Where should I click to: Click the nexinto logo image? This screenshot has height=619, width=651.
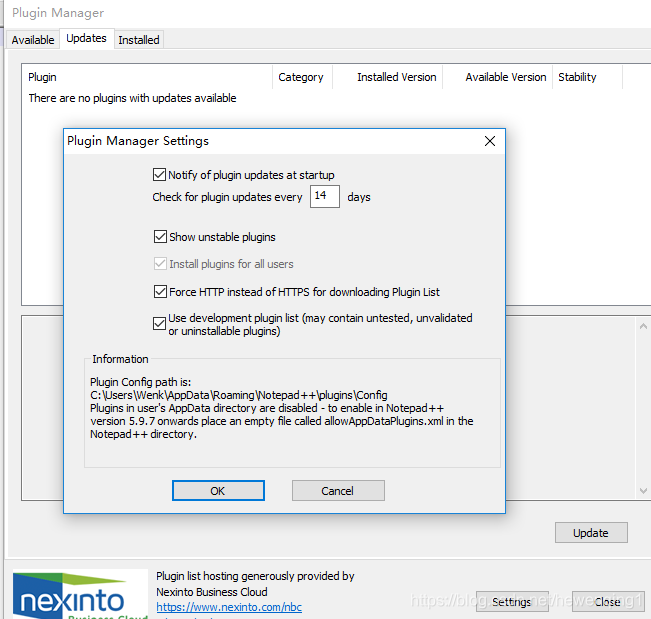point(80,594)
